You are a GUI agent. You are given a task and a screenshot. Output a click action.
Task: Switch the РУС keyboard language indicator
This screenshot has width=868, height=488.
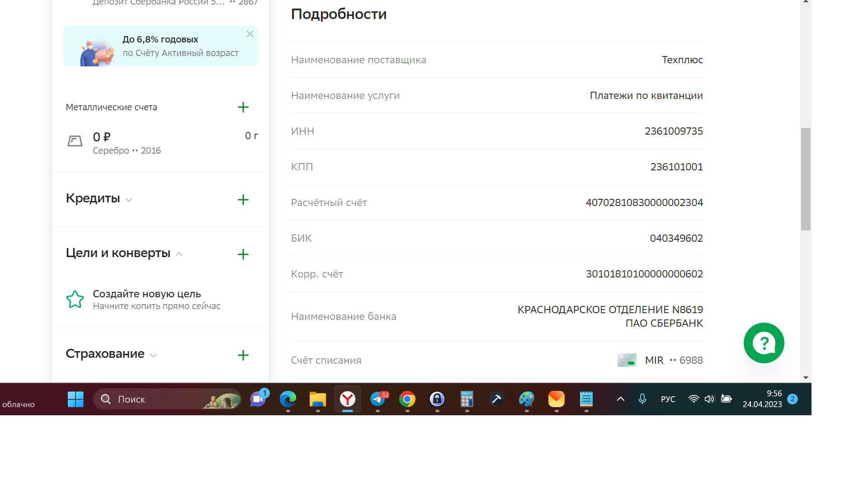coord(668,399)
